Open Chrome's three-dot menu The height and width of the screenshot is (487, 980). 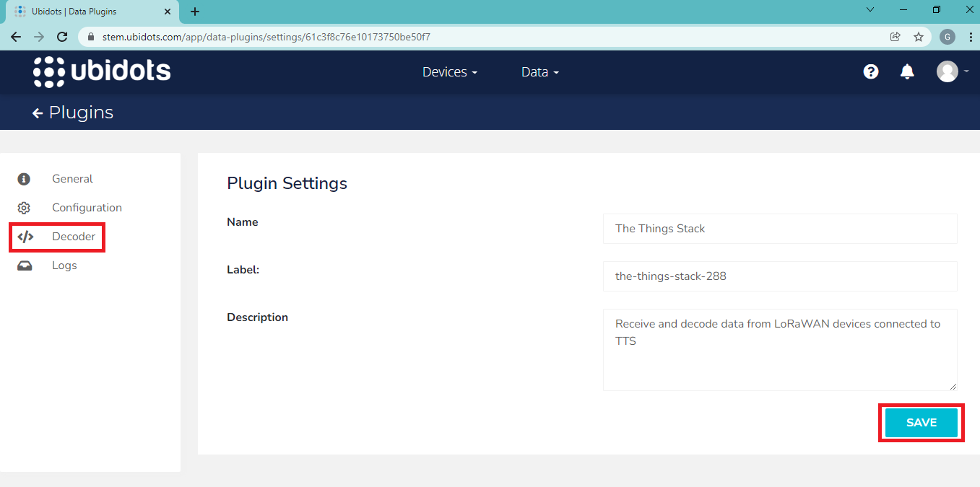point(970,37)
